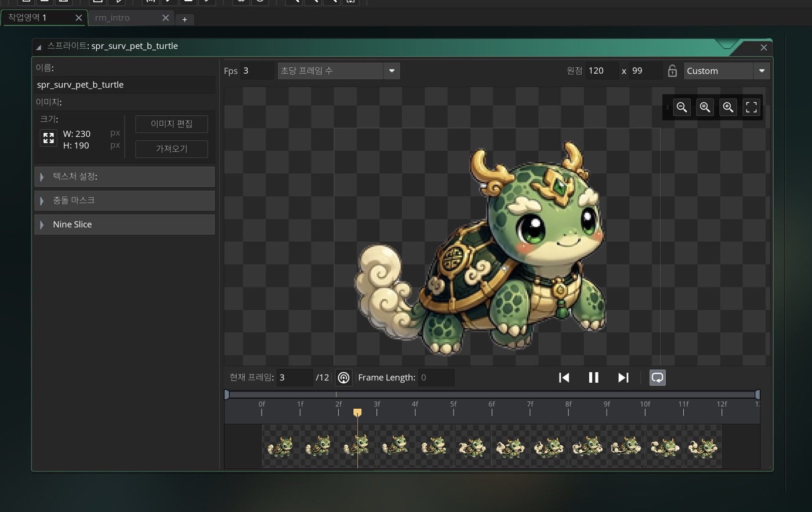Expand the 충돌 마스크 section
The width and height of the screenshot is (812, 512).
pos(125,201)
